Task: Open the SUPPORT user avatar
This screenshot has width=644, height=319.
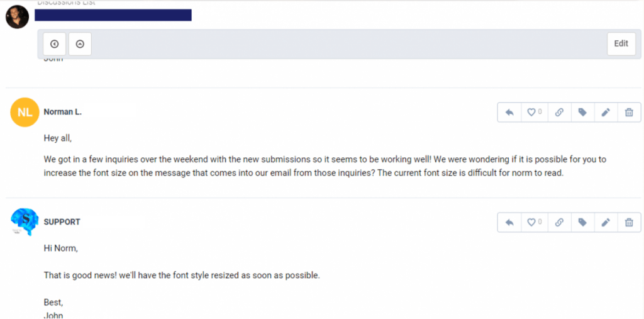Action: tap(25, 222)
